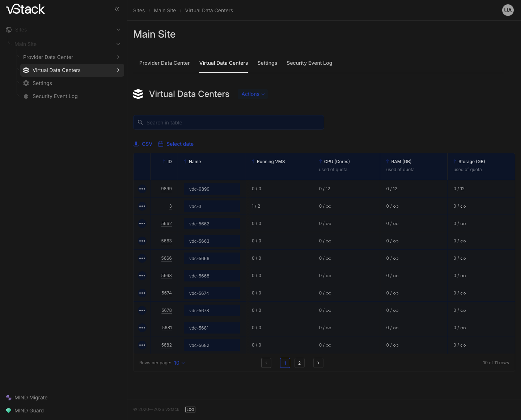Collapse the Main Site tree node
Viewport: 521px width, 420px height.
(x=118, y=44)
